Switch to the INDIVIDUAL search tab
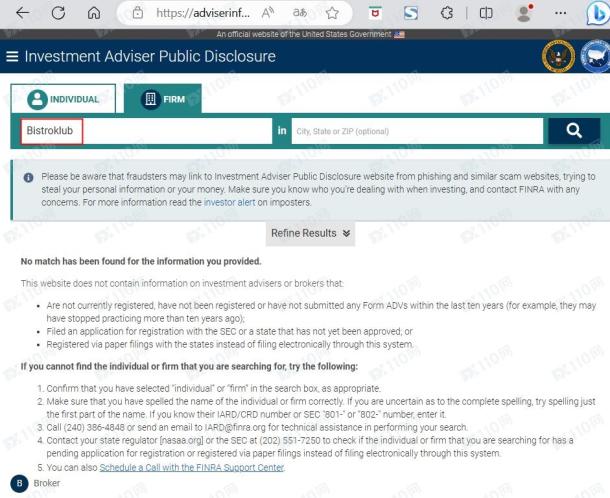The width and height of the screenshot is (610, 498). tap(63, 99)
